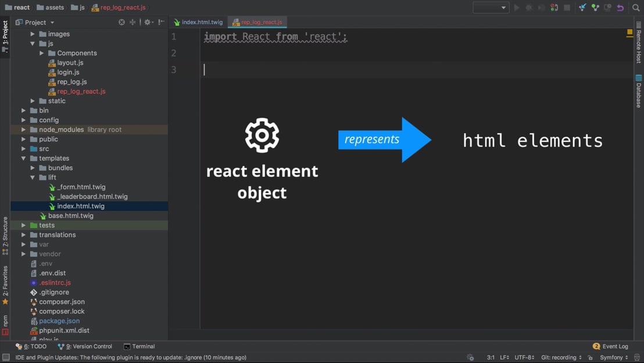Switch to the index.html.twig editor tab
Image resolution: width=644 pixels, height=363 pixels.
point(198,22)
